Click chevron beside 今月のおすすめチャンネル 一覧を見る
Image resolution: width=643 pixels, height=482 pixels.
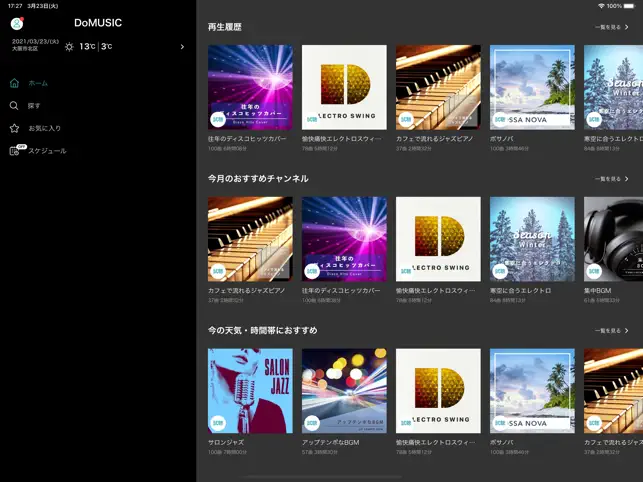point(627,179)
